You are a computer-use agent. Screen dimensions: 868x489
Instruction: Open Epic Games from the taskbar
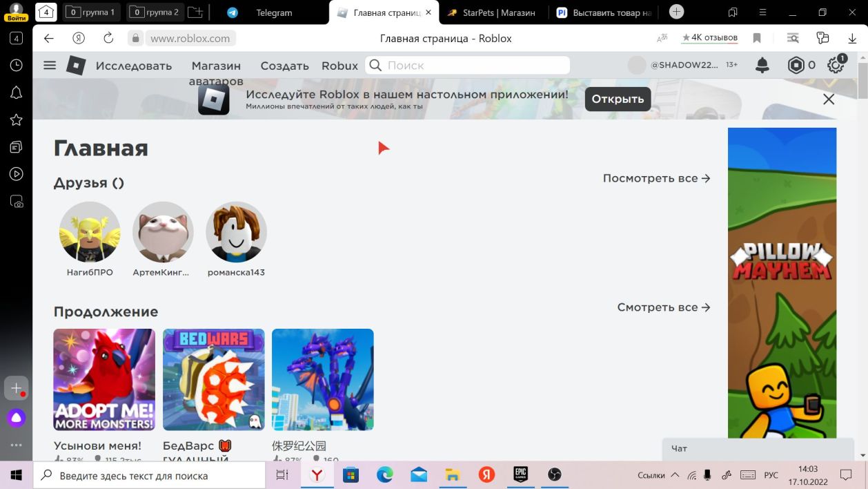pos(520,475)
